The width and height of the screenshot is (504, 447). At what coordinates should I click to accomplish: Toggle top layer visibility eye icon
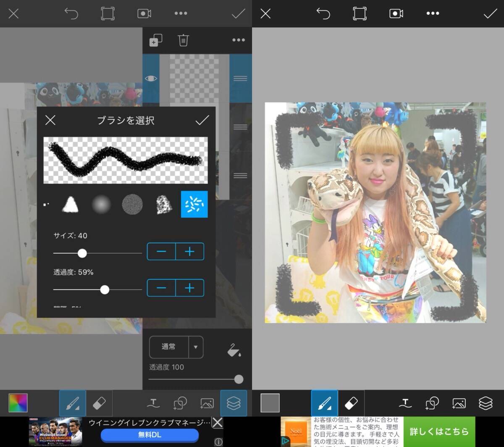pyautogui.click(x=151, y=79)
